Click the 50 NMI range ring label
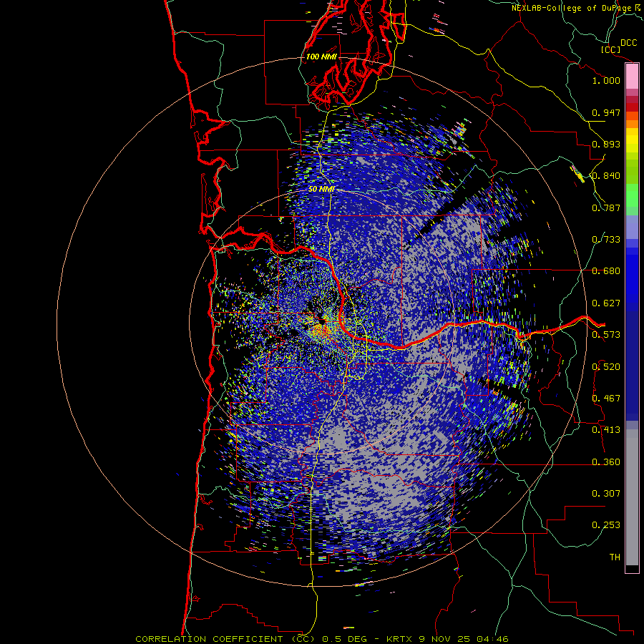Image resolution: width=644 pixels, height=644 pixels. (321, 190)
